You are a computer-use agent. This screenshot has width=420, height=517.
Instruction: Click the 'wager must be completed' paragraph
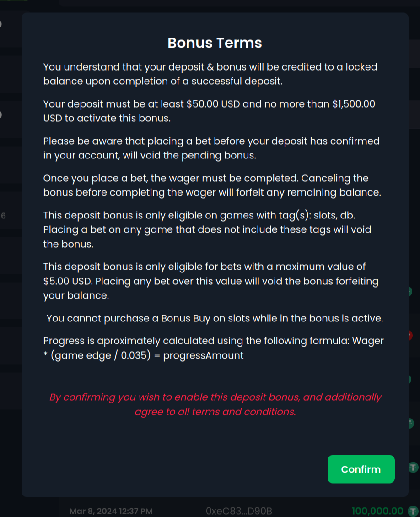[212, 185]
